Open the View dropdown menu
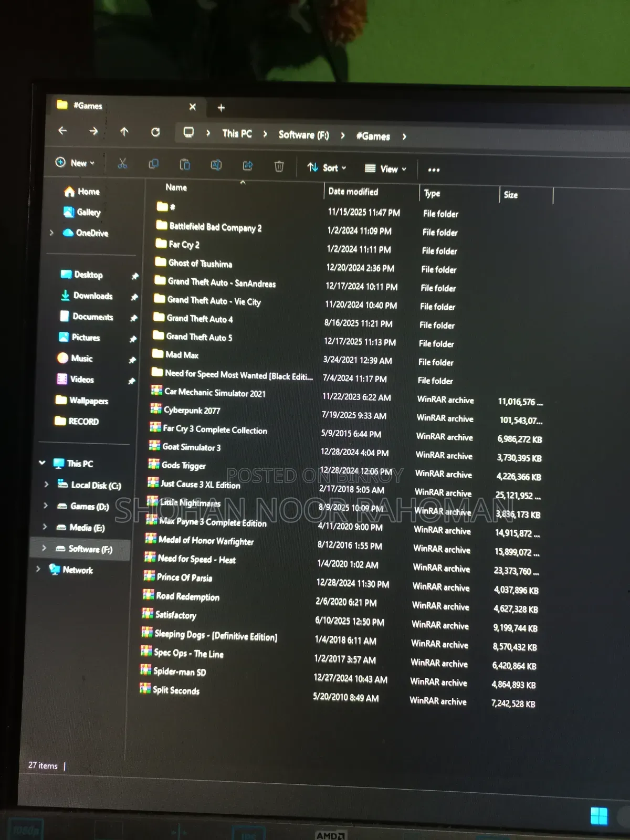 pyautogui.click(x=385, y=169)
